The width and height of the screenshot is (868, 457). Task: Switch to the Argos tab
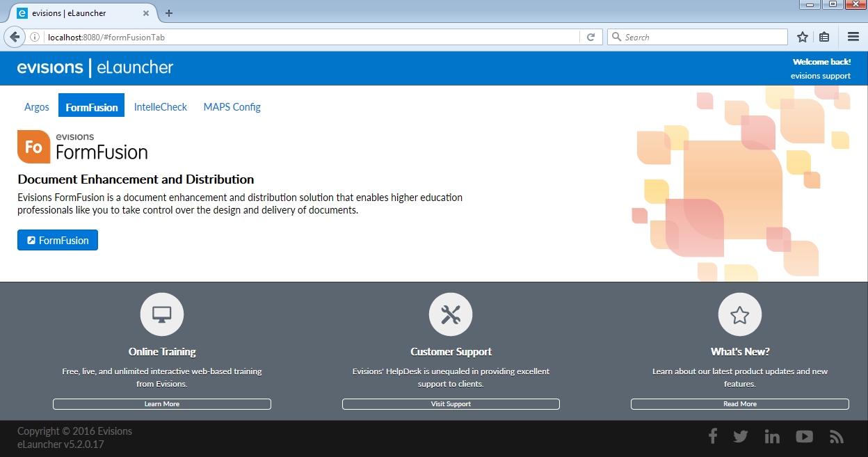[37, 106]
